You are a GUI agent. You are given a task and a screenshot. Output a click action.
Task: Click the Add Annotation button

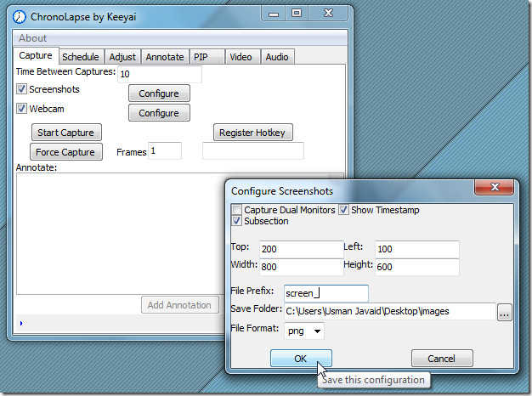click(x=180, y=305)
